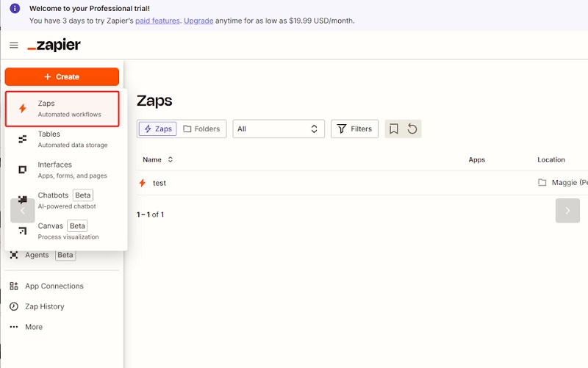
Task: Open App Connections page
Action: click(x=54, y=286)
